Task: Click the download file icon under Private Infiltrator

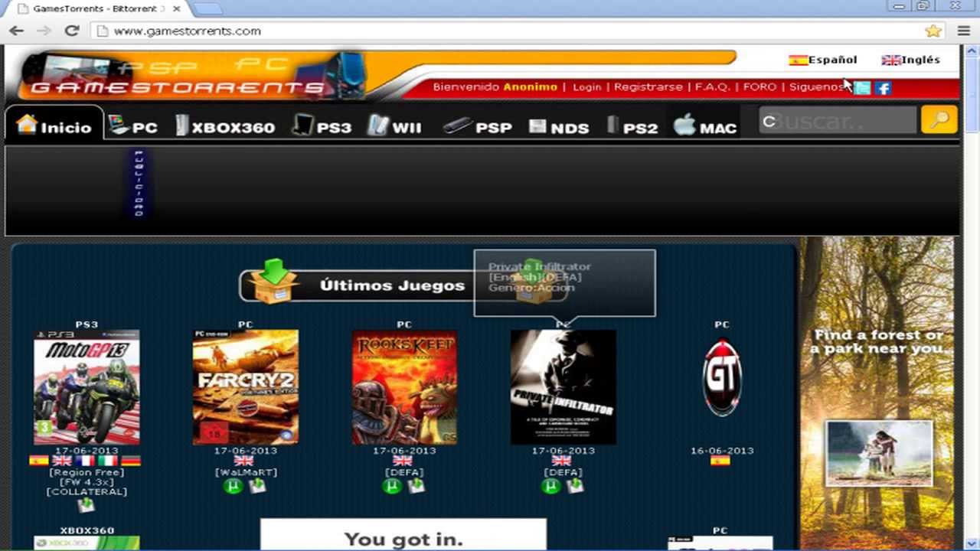Action: point(575,486)
